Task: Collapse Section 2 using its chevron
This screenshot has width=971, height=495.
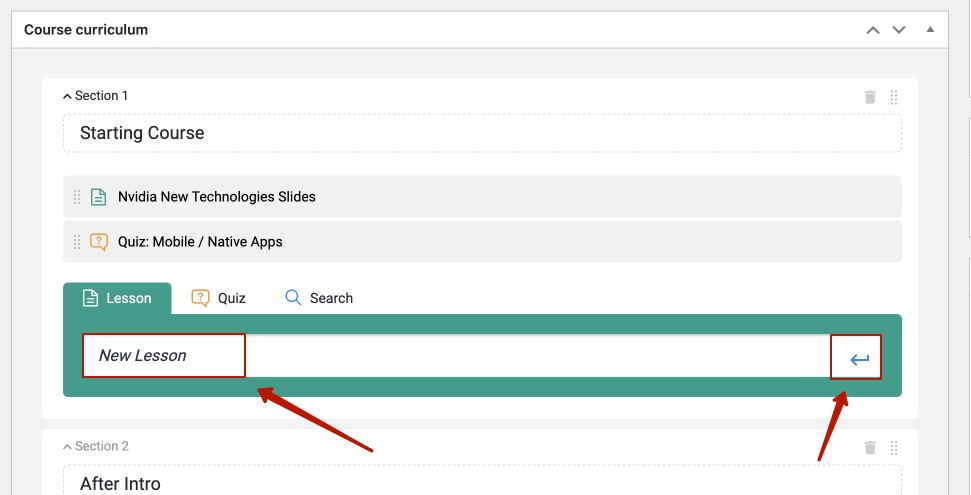Action: pos(67,447)
